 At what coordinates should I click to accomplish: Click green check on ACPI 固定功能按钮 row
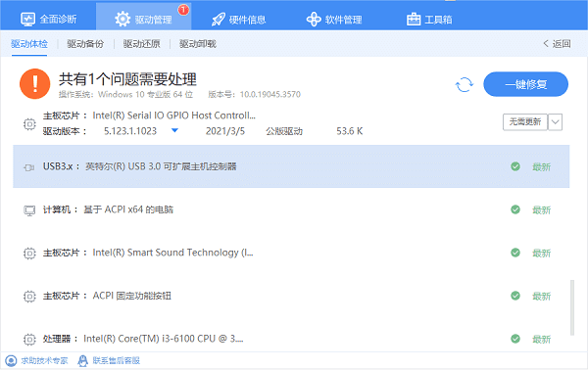pyautogui.click(x=515, y=296)
